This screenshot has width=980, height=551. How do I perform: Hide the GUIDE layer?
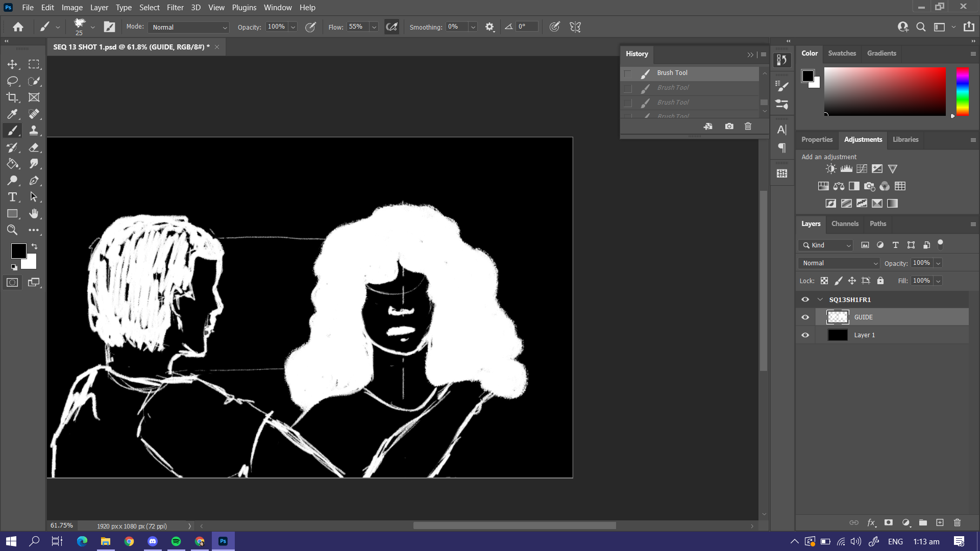point(805,317)
